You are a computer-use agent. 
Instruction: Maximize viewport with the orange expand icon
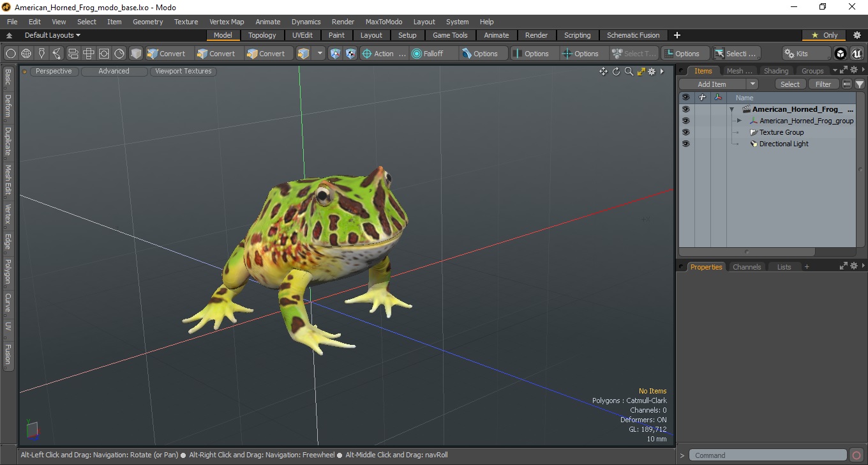(641, 72)
